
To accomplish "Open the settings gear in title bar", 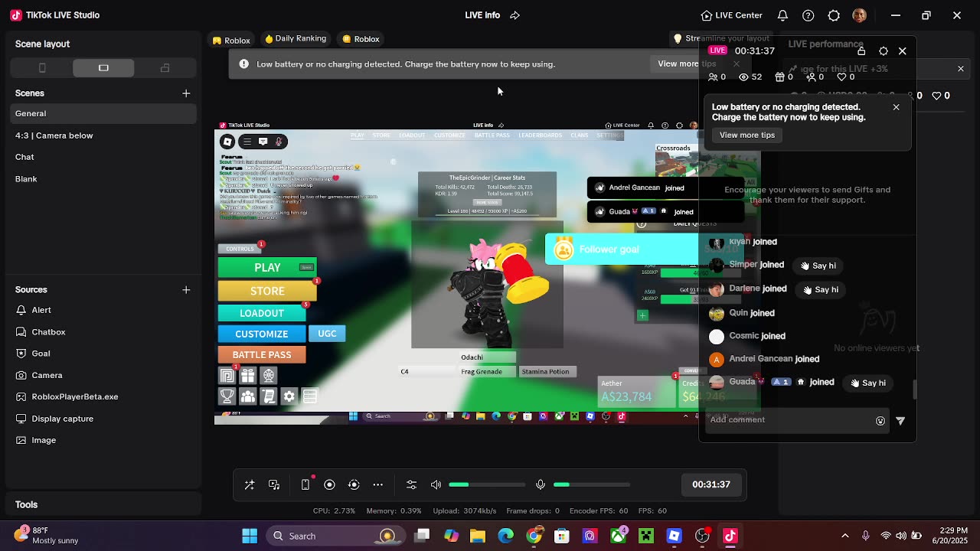I will click(834, 15).
